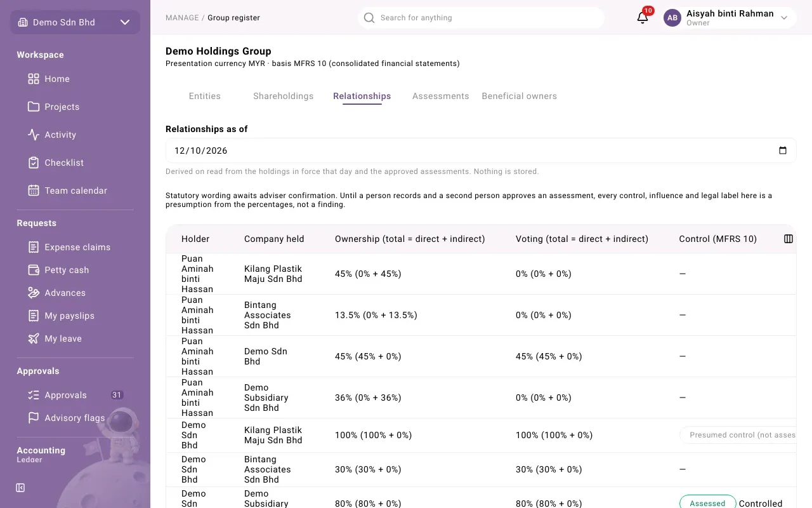Open the Activity pulse icon
This screenshot has width=812, height=508.
[34, 135]
